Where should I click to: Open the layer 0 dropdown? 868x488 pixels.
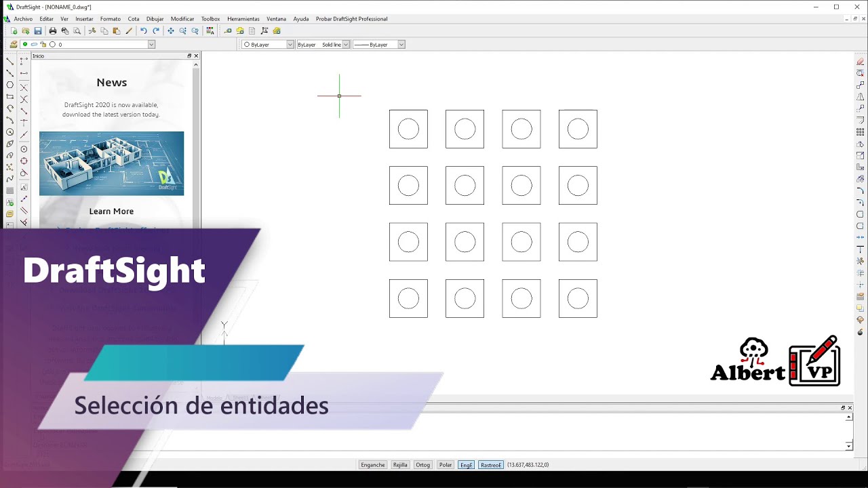151,44
